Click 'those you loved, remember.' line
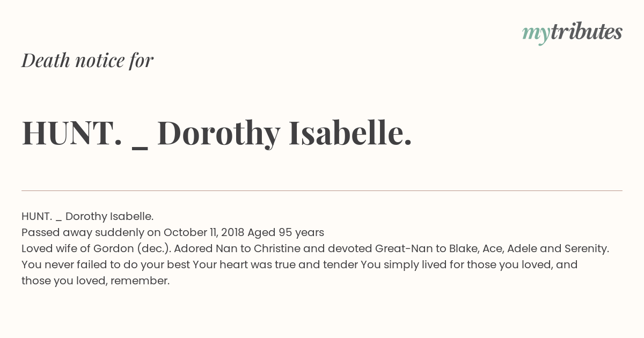The image size is (644, 338). coord(96,281)
